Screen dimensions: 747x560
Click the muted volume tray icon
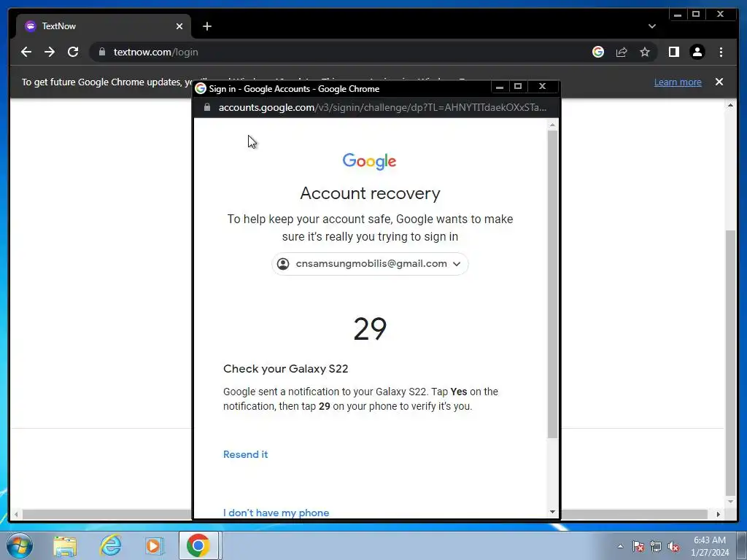(x=673, y=546)
